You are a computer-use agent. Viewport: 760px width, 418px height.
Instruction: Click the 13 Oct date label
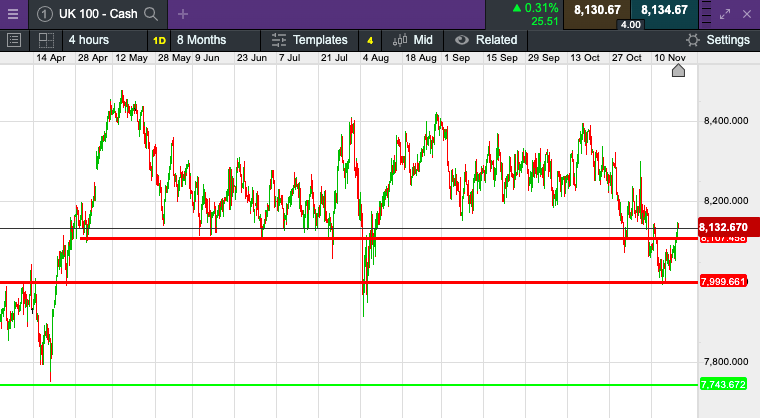[x=585, y=58]
